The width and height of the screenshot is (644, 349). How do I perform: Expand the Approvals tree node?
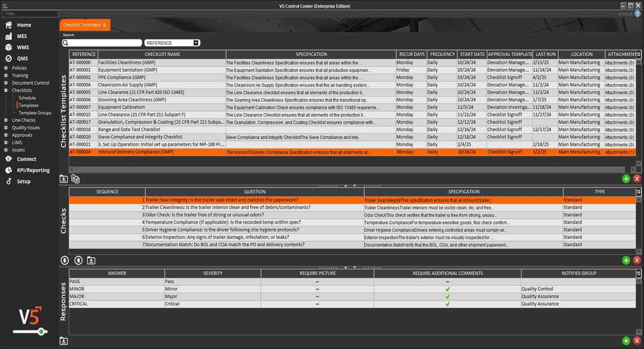[6, 135]
